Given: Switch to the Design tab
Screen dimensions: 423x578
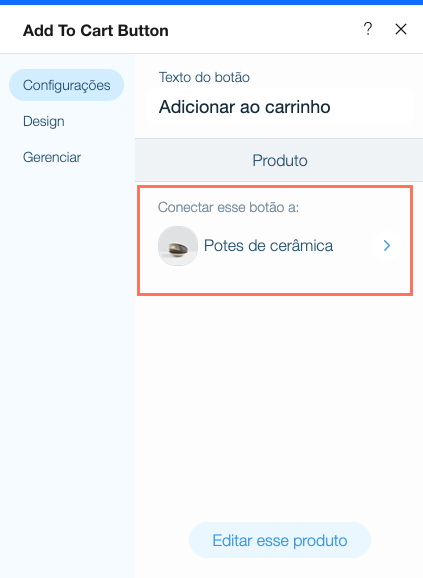Looking at the screenshot, I should pyautogui.click(x=43, y=121).
